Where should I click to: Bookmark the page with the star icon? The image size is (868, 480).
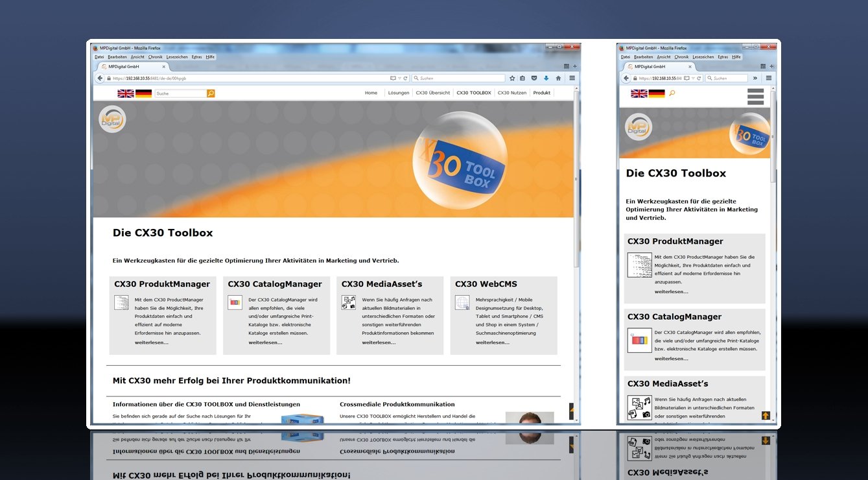[x=512, y=78]
